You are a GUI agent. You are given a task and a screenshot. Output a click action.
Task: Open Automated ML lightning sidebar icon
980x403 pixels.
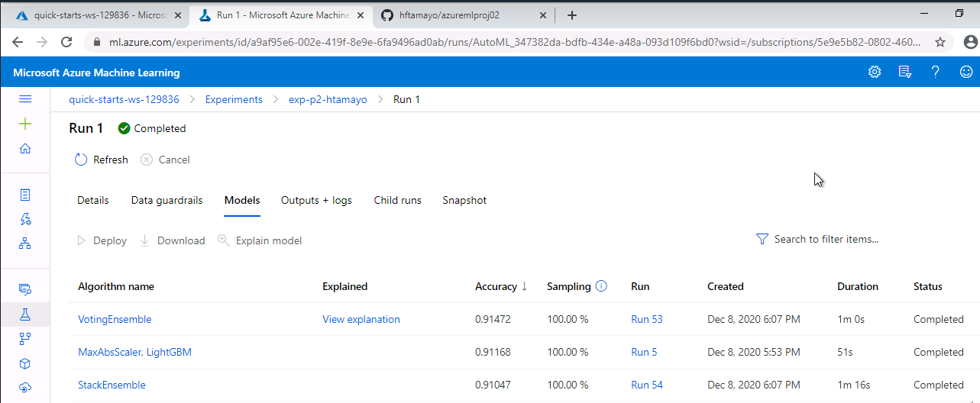[25, 219]
